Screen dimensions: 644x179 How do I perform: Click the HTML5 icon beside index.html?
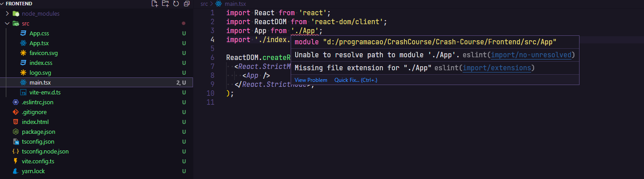pyautogui.click(x=16, y=122)
